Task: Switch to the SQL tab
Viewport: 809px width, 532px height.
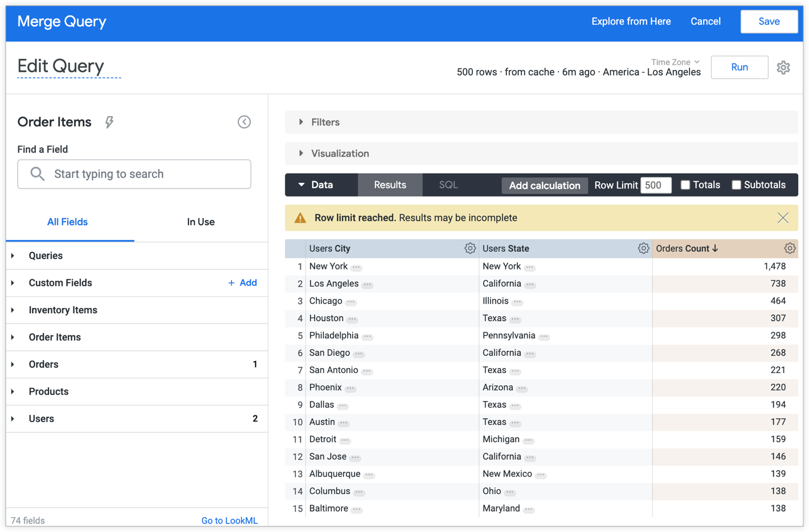Action: click(x=448, y=185)
